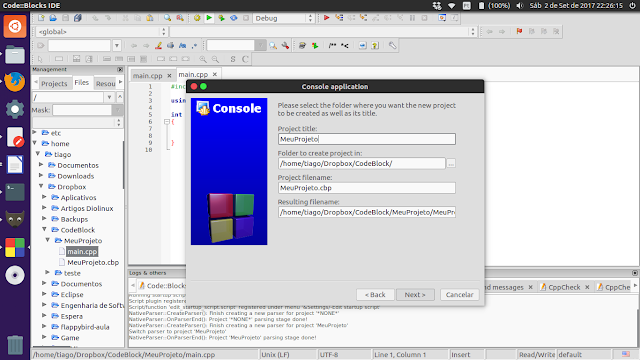Screen dimensions: 640x360
Task: Run the project with green play icon
Action: click(209, 18)
